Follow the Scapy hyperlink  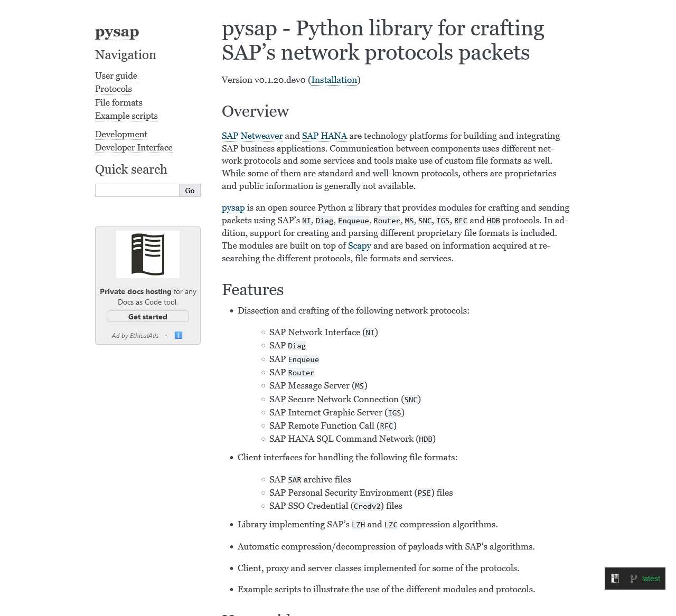[360, 245]
